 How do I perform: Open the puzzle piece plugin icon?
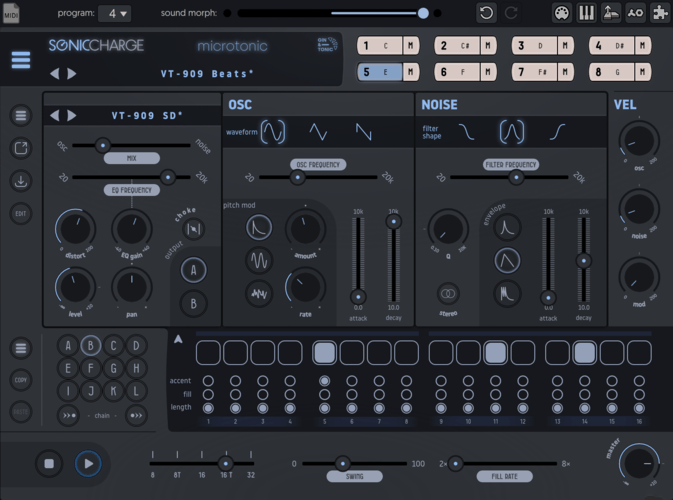tap(661, 13)
